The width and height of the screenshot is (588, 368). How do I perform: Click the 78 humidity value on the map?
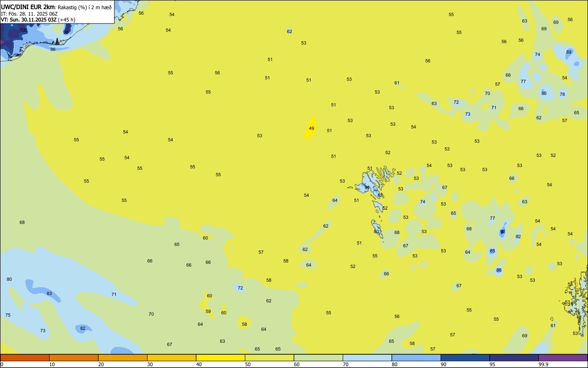click(562, 94)
